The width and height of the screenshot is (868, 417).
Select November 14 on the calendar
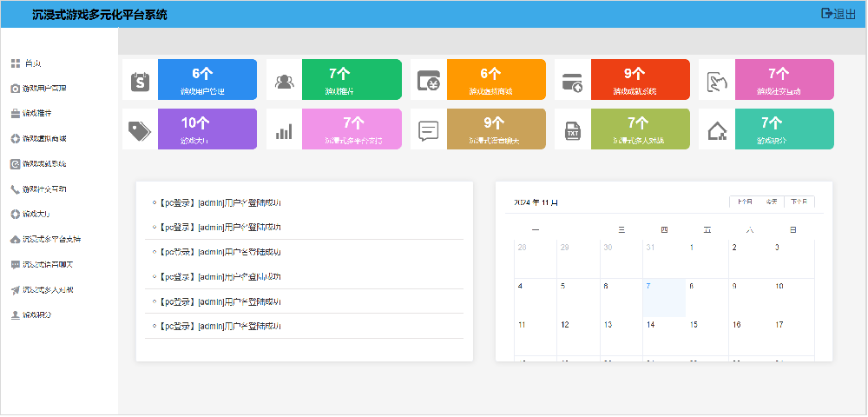[x=651, y=325]
